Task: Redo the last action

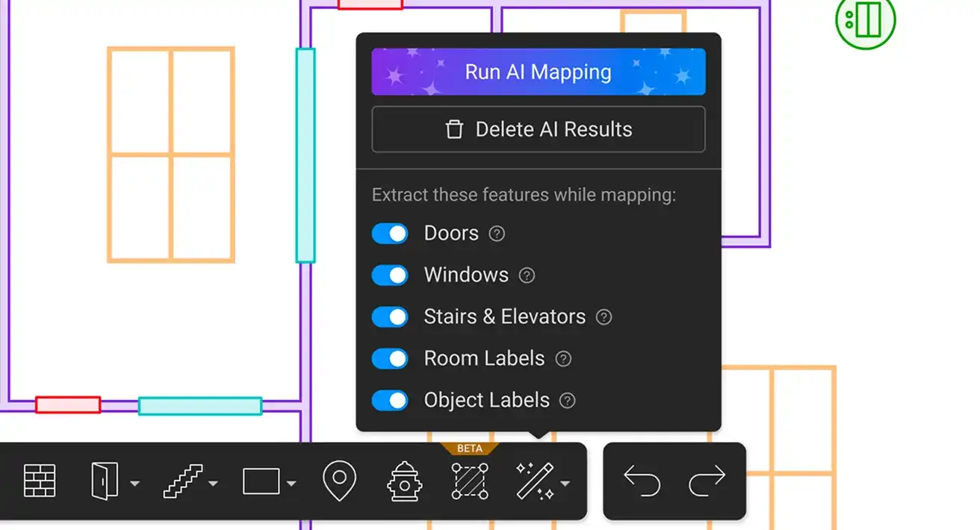Action: (x=707, y=481)
